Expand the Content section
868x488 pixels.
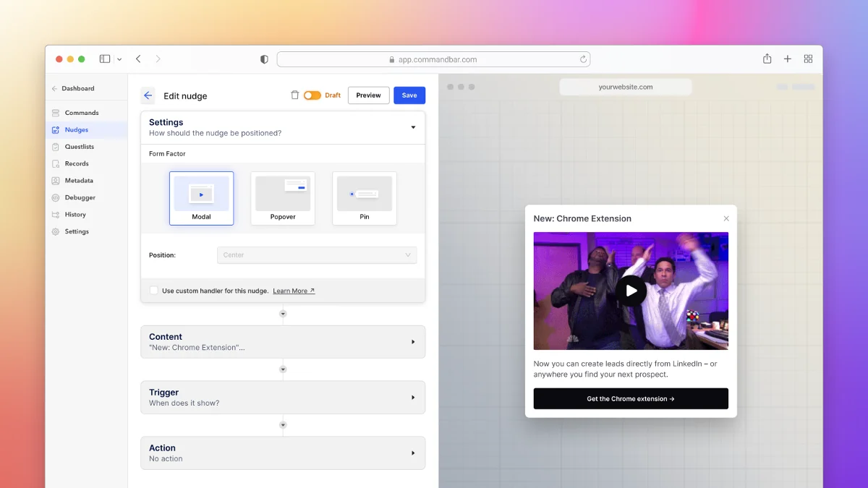tap(283, 342)
